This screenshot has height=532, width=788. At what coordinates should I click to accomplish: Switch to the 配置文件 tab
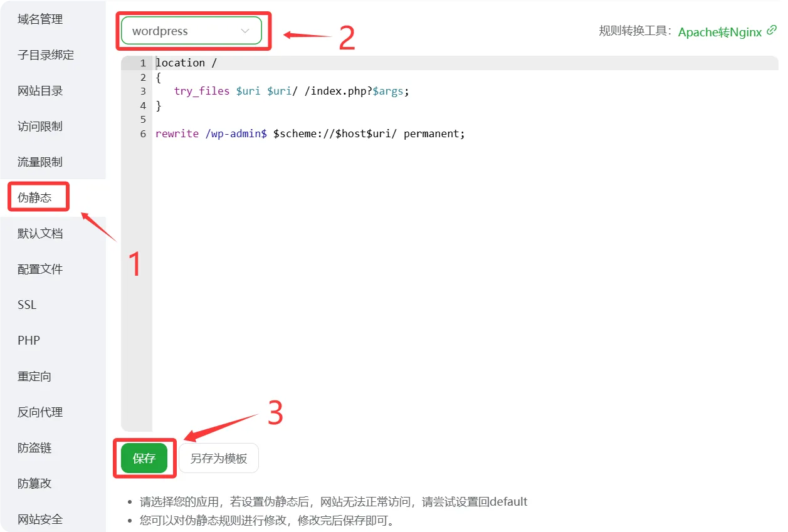[x=40, y=269]
